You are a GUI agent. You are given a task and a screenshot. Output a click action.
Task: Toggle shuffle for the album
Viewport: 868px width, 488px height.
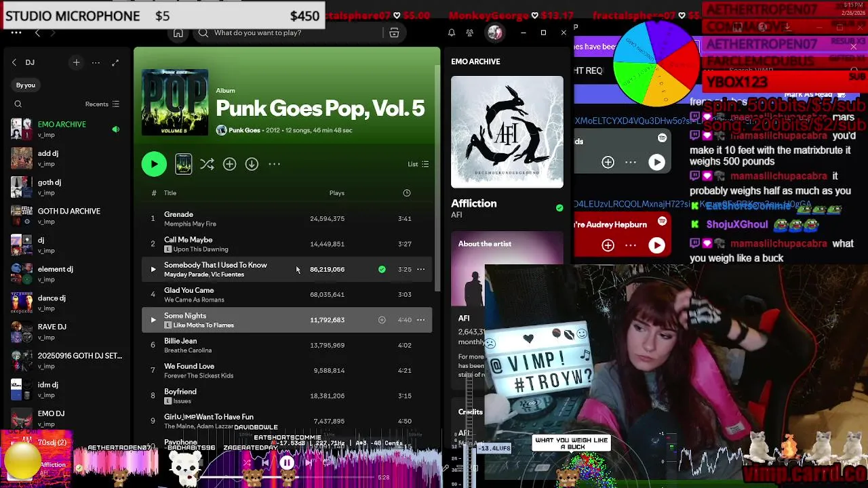point(207,164)
